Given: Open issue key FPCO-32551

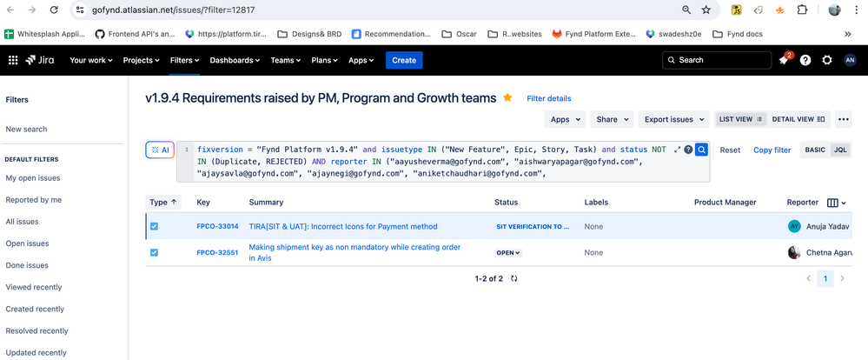Looking at the screenshot, I should pos(217,252).
